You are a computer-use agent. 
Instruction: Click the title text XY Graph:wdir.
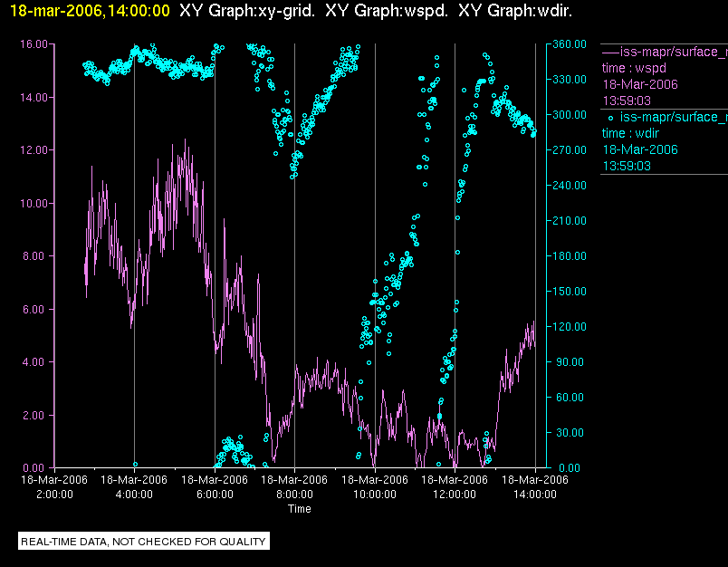[x=515, y=11]
